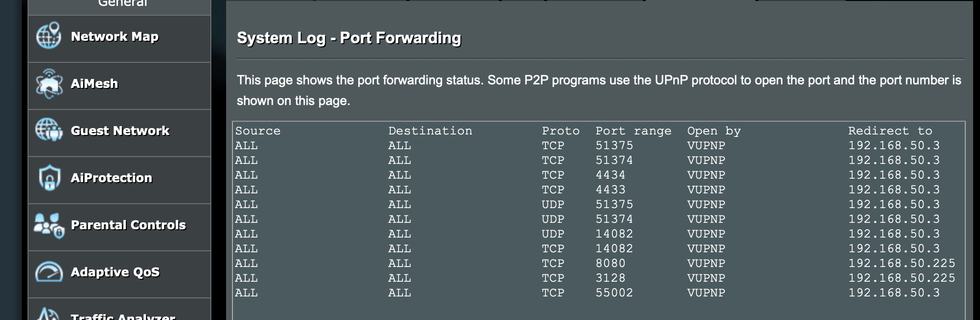980x320 pixels.
Task: Open Traffic Analyzer using its icon
Action: point(48,317)
